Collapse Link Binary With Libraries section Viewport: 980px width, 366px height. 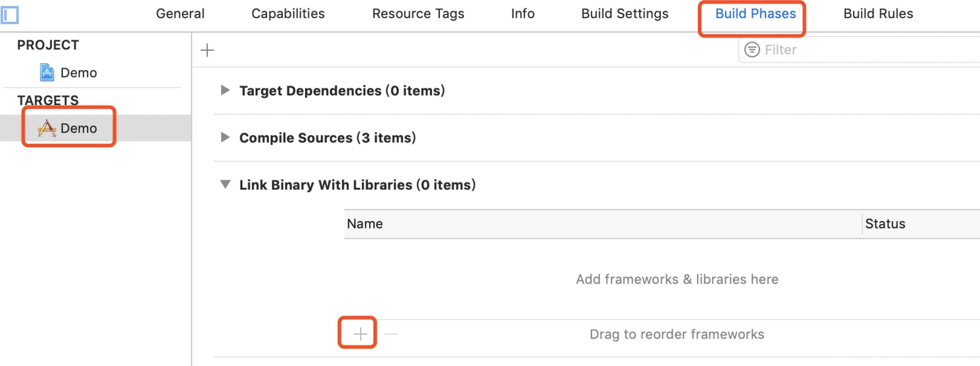pyautogui.click(x=225, y=185)
